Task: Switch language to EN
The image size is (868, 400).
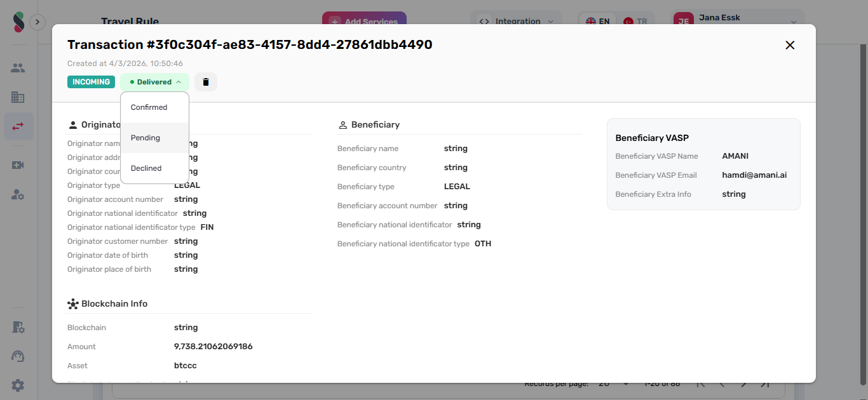Action: 597,22
